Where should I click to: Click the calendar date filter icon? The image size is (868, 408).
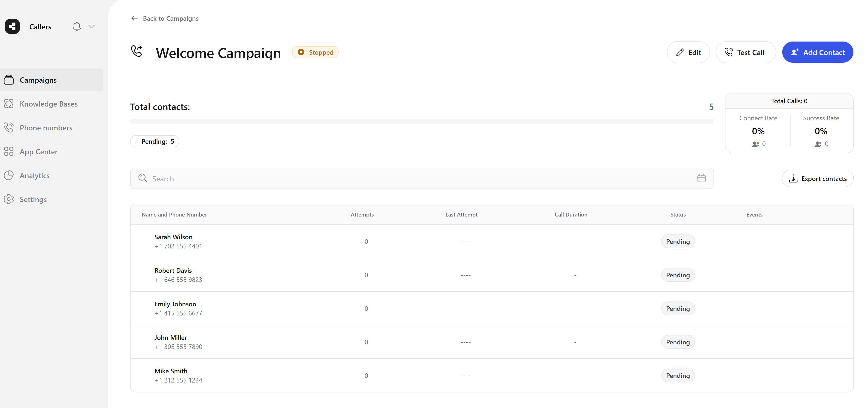701,178
